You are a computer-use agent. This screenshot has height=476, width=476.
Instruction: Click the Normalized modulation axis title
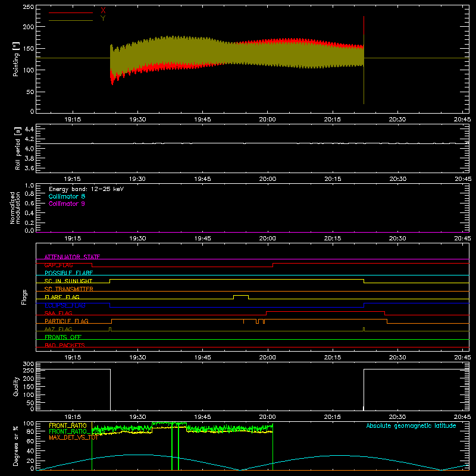[x=14, y=208]
